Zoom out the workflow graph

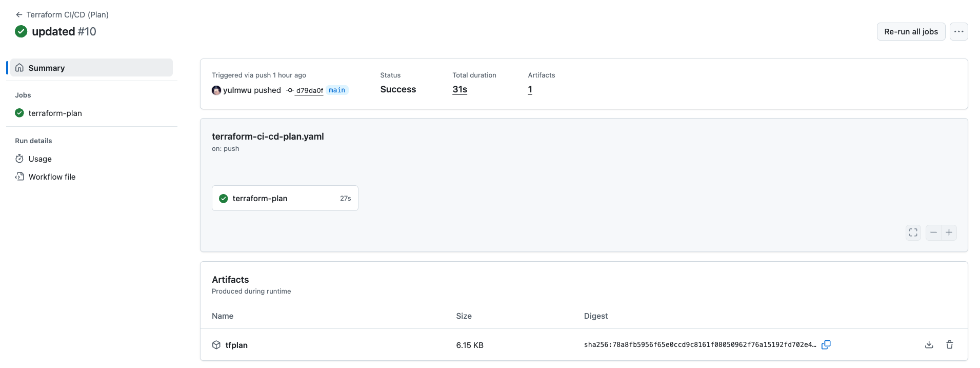(933, 233)
